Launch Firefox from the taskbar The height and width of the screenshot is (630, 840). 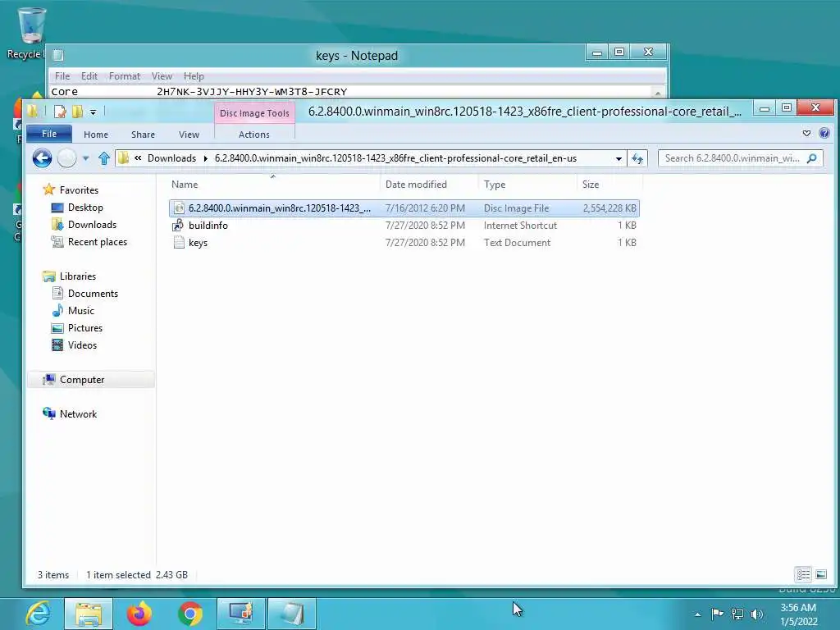click(139, 614)
